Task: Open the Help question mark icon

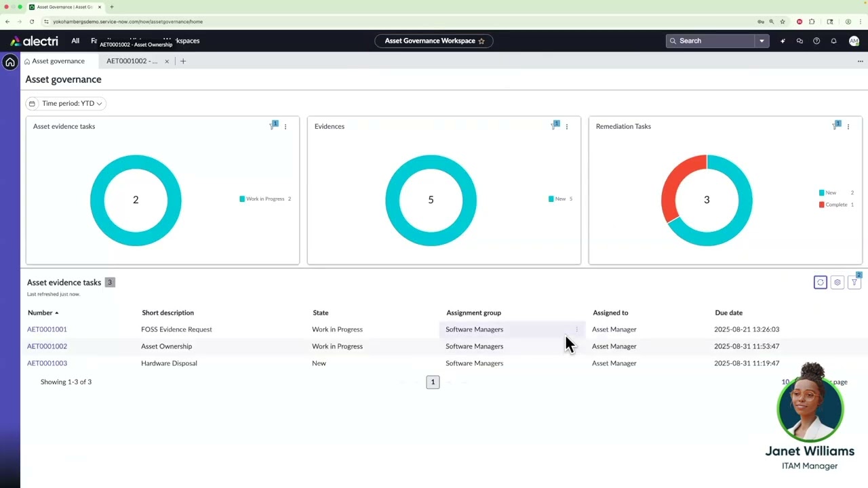Action: pyautogui.click(x=816, y=41)
